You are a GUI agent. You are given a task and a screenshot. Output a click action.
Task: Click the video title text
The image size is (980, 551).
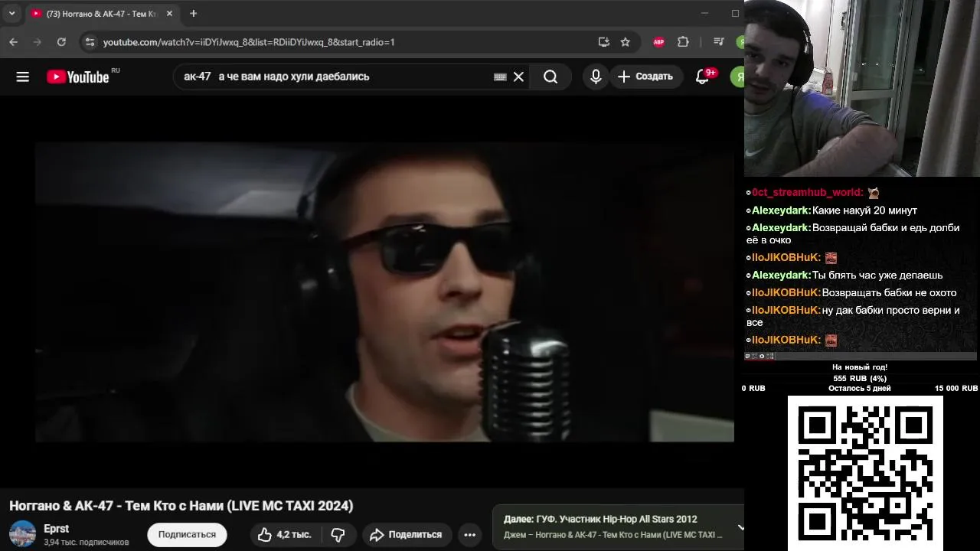(x=181, y=506)
